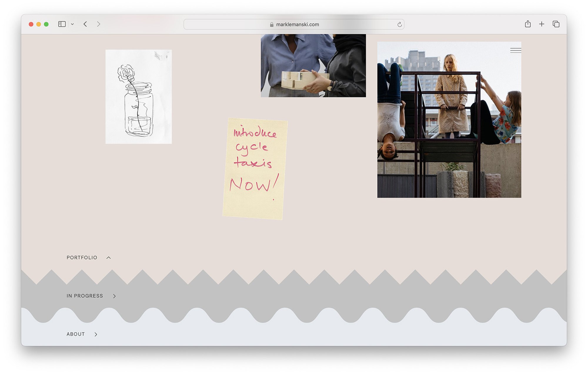The width and height of the screenshot is (588, 374).
Task: Open the IN PROGRESS section label
Action: (85, 296)
